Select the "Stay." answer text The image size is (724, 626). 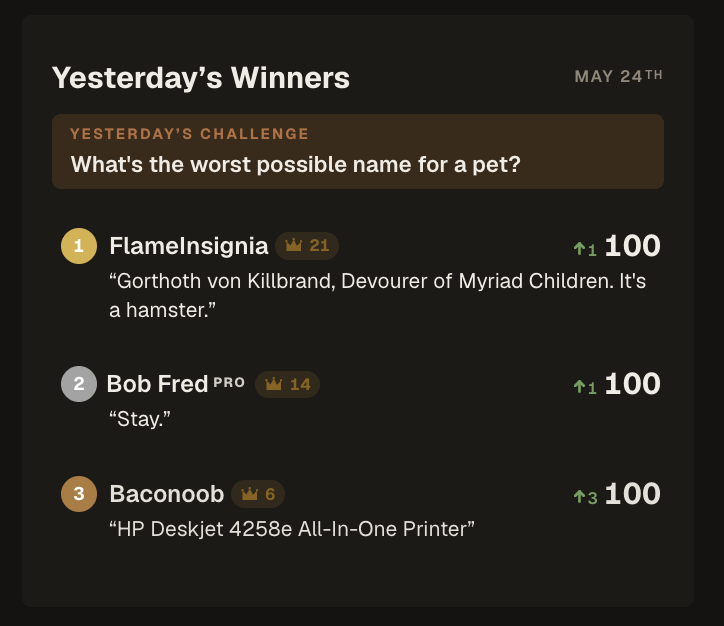click(x=140, y=419)
